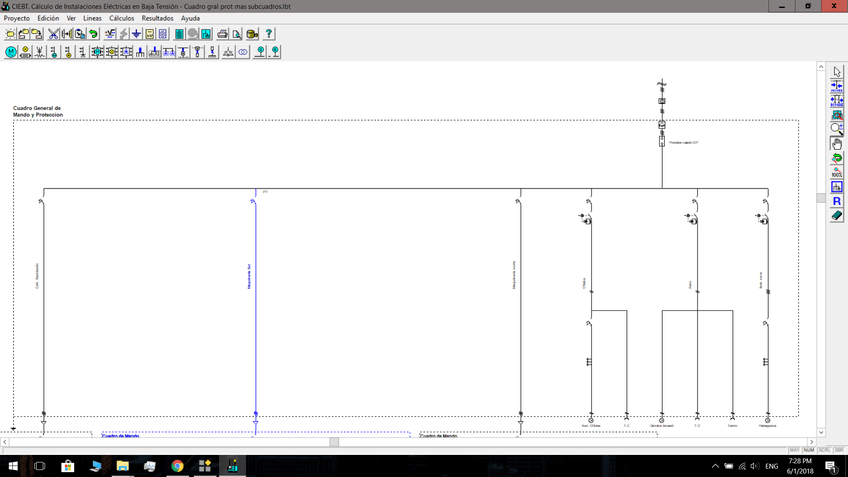This screenshot has height=477, width=848.
Task: Click the horizontal scrollbar thumb
Action: click(x=334, y=442)
